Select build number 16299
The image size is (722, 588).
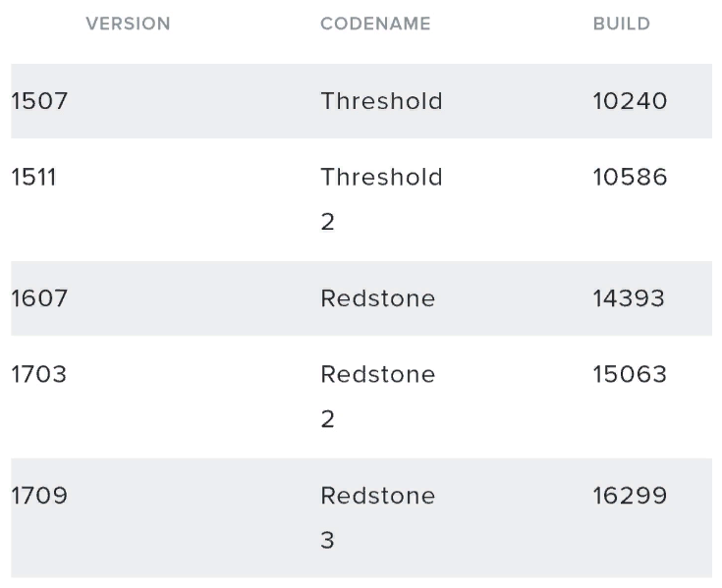(630, 497)
